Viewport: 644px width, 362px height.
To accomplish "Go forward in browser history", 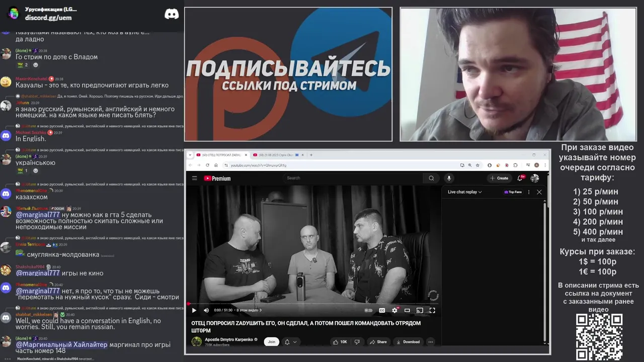I will coord(199,165).
